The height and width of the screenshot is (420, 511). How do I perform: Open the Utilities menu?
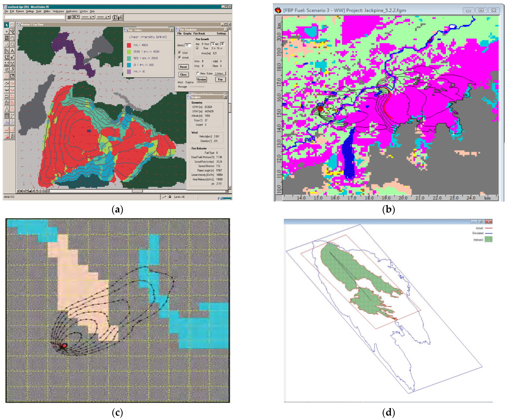point(47,11)
